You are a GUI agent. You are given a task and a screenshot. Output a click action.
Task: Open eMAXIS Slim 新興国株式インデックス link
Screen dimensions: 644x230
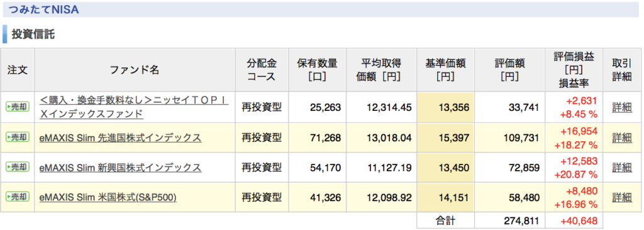click(x=120, y=168)
